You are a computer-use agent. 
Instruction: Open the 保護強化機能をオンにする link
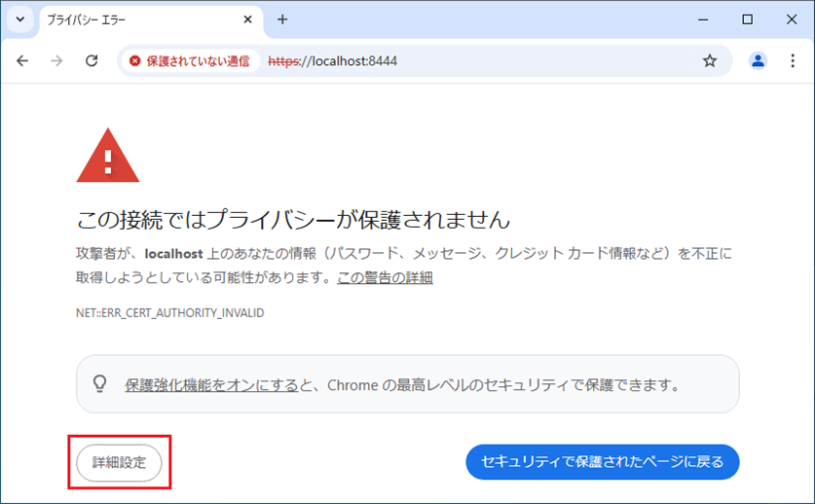coord(211,385)
